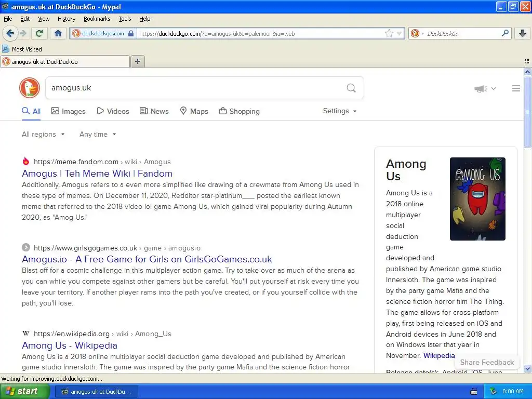Viewport: 532px width, 399px height.
Task: Click the announcements chevron next to megaphone
Action: click(x=494, y=88)
